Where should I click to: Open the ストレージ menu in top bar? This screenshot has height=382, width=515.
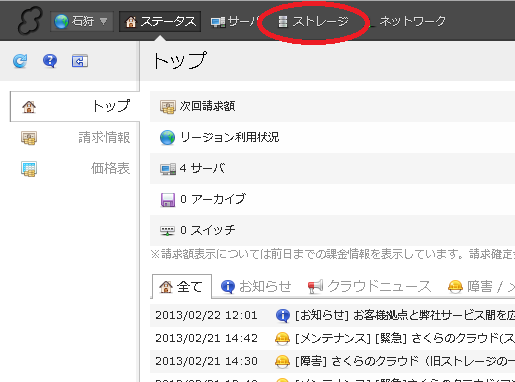point(313,22)
